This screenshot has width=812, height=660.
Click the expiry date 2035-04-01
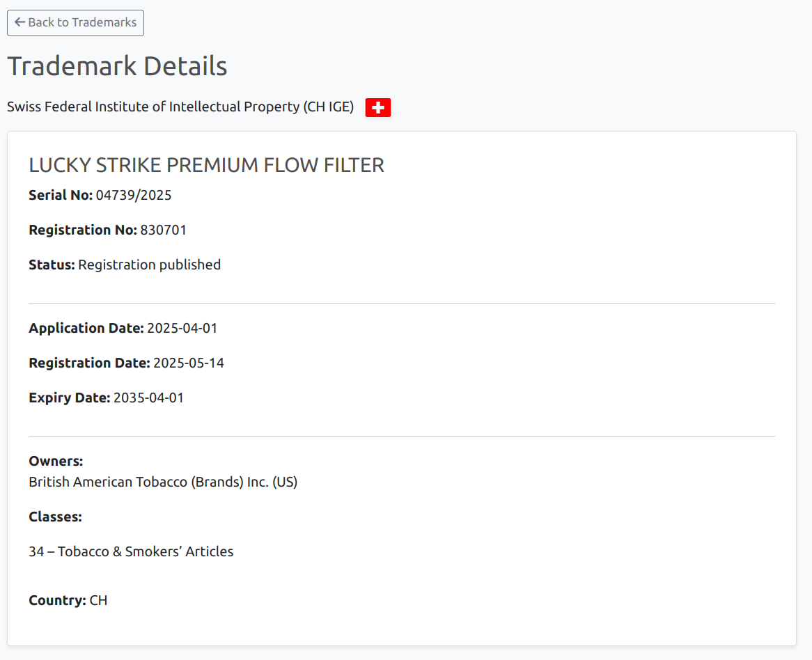(148, 398)
